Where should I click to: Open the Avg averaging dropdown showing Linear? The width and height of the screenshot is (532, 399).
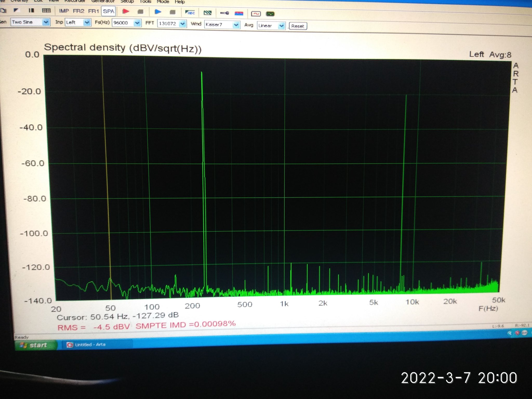[271, 26]
